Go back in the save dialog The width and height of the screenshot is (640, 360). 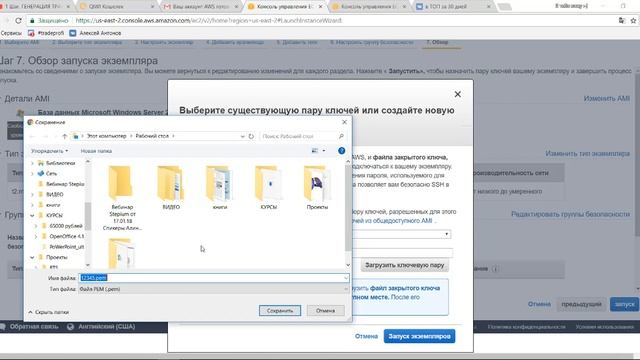coord(33,136)
